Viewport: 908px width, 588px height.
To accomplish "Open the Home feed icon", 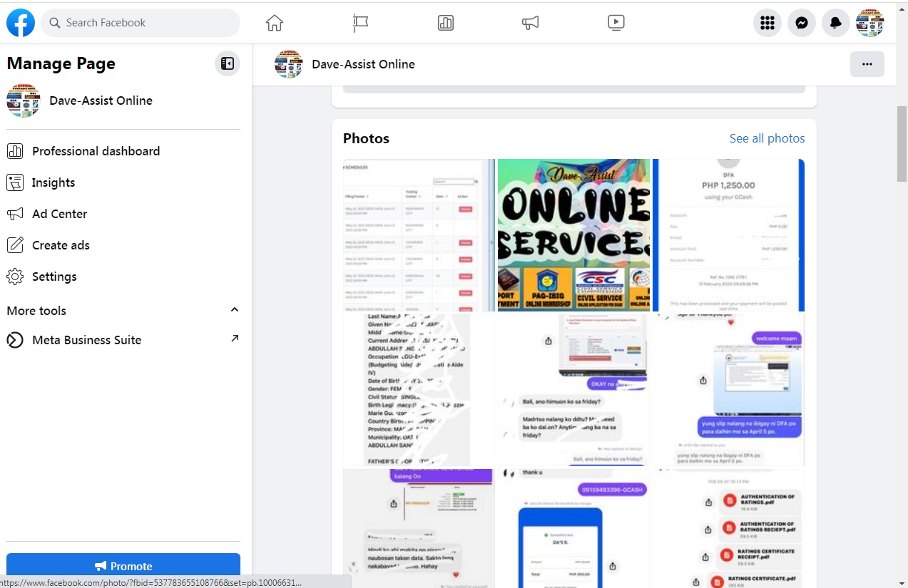I will (x=275, y=23).
